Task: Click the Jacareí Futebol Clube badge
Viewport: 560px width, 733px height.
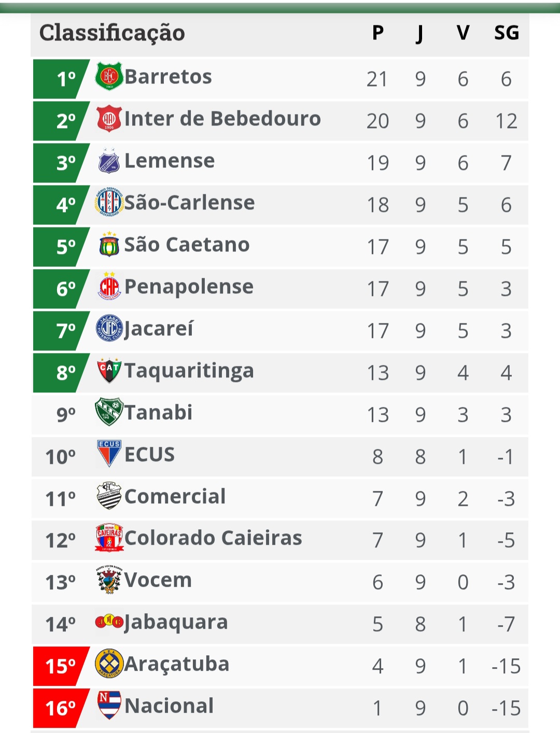Action: point(109,328)
